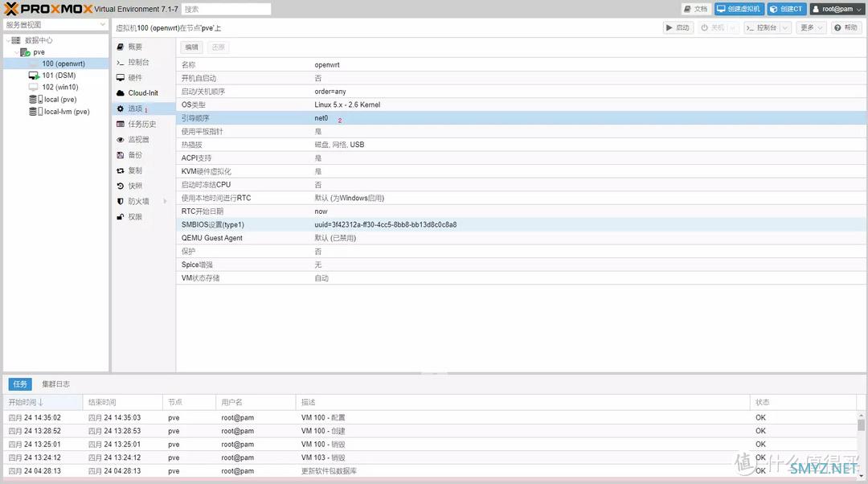
Task: Select the 数据中心 datacenter server icon
Action: pos(16,40)
